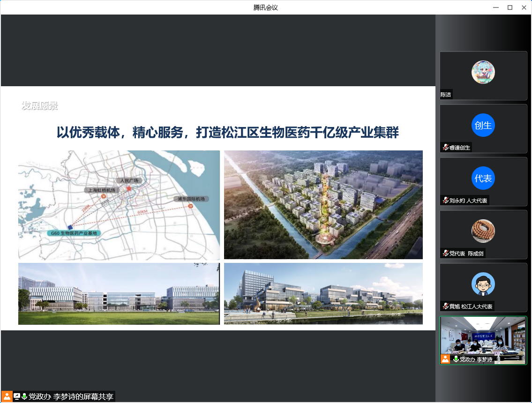
Task: Click the screen share indicator icon
Action: 17,396
